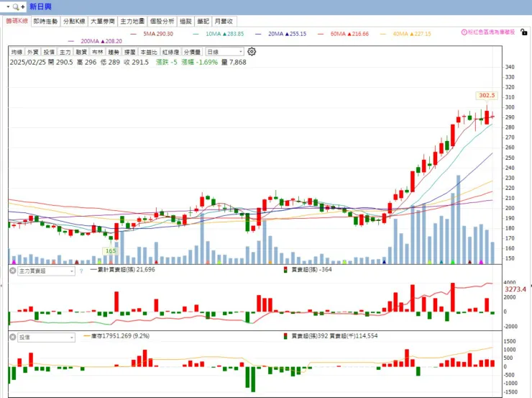
Task: Toggle the 本益比 overlay button
Action: 149,52
